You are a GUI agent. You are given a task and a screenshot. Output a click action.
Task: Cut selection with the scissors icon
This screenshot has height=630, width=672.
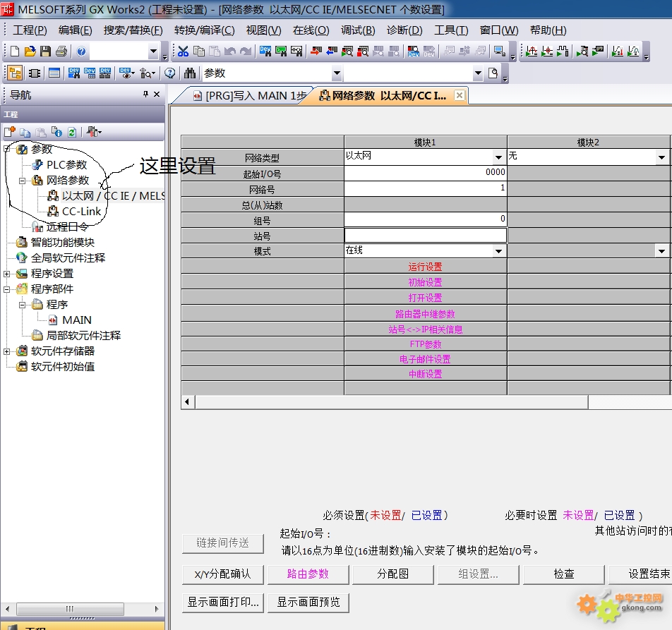pyautogui.click(x=183, y=52)
